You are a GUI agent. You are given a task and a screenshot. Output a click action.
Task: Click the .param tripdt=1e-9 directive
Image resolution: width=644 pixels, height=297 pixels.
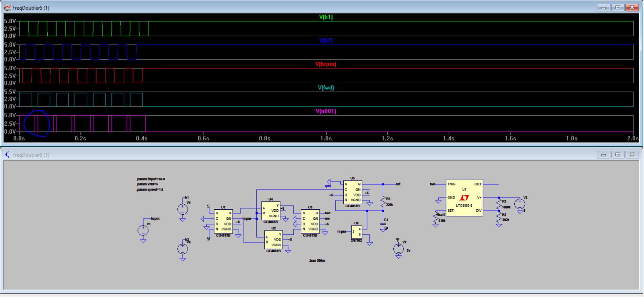(151, 179)
